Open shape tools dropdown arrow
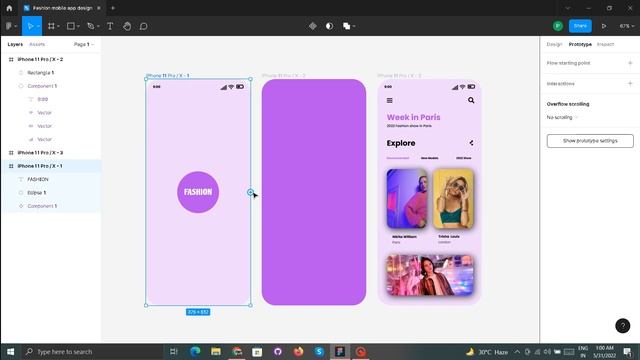640x360 pixels. [x=78, y=26]
